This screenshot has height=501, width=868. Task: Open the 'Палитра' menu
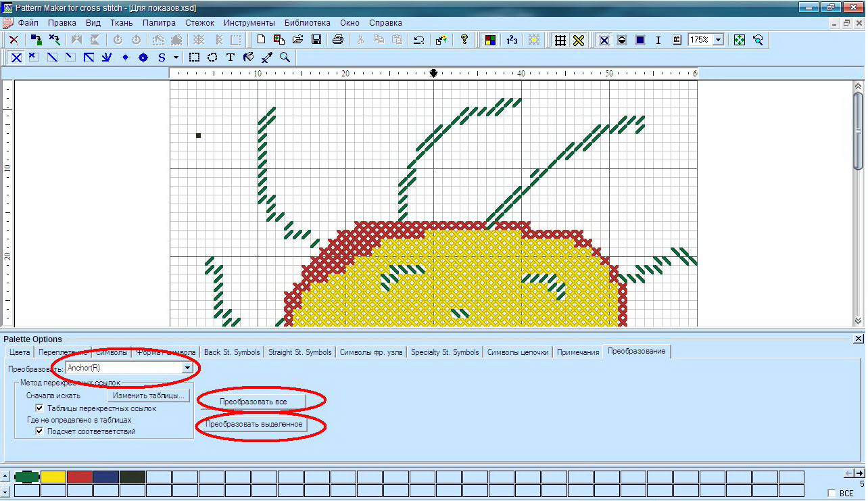pyautogui.click(x=159, y=22)
